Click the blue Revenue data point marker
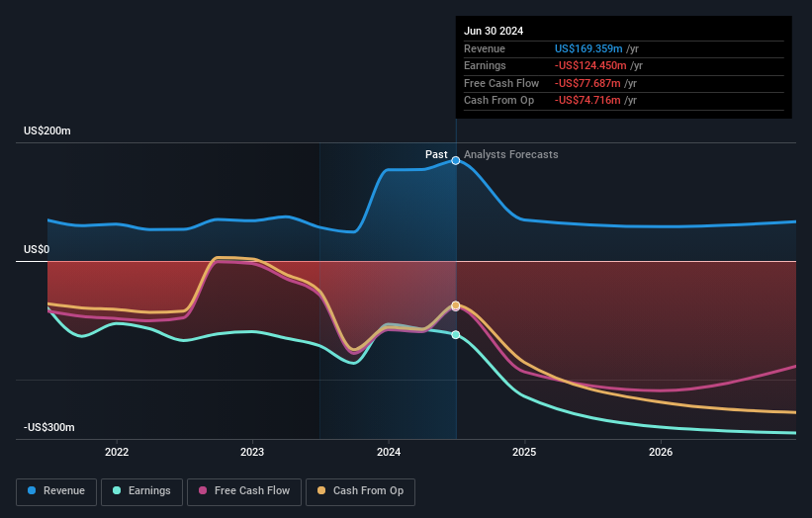Screen dimensions: 812x518 (x=456, y=160)
